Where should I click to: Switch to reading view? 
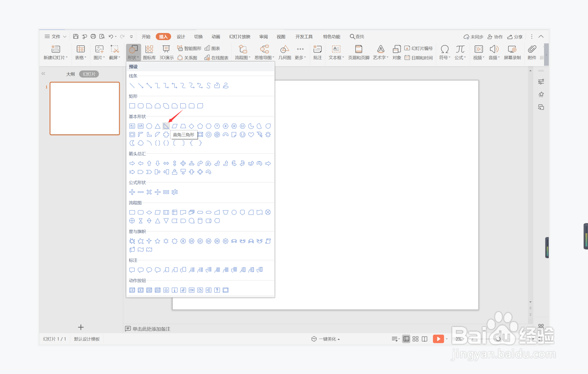425,339
